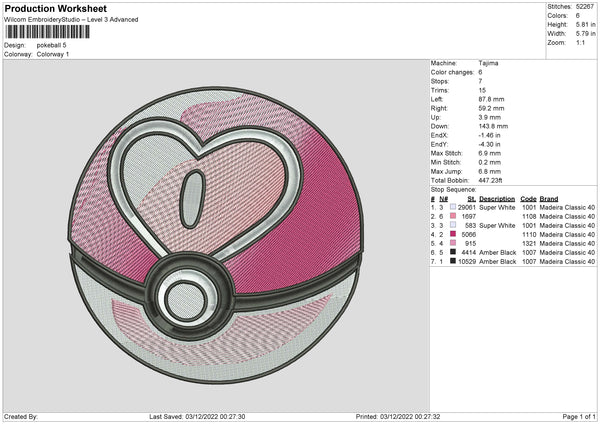This screenshot has height=424, width=600.
Task: Click the Super White swatch in stop 3
Action: (453, 225)
